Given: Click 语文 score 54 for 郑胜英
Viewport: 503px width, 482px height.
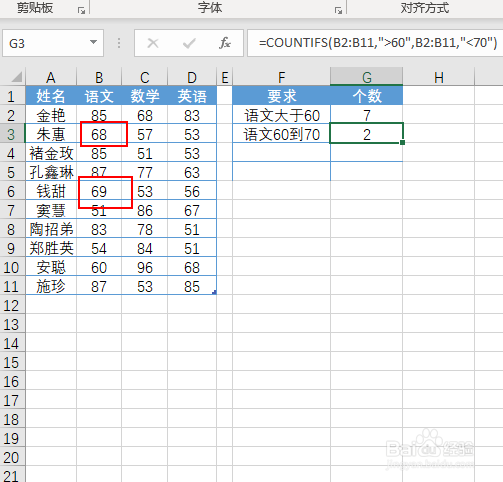Looking at the screenshot, I should [99, 248].
